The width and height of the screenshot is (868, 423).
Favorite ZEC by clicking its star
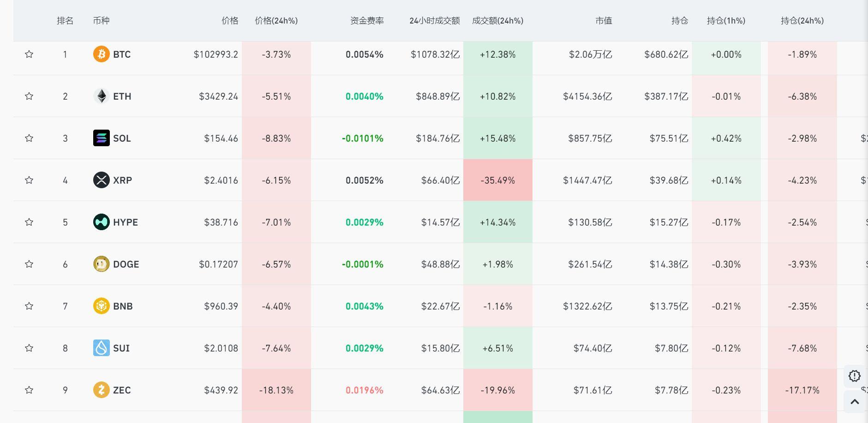tap(29, 390)
